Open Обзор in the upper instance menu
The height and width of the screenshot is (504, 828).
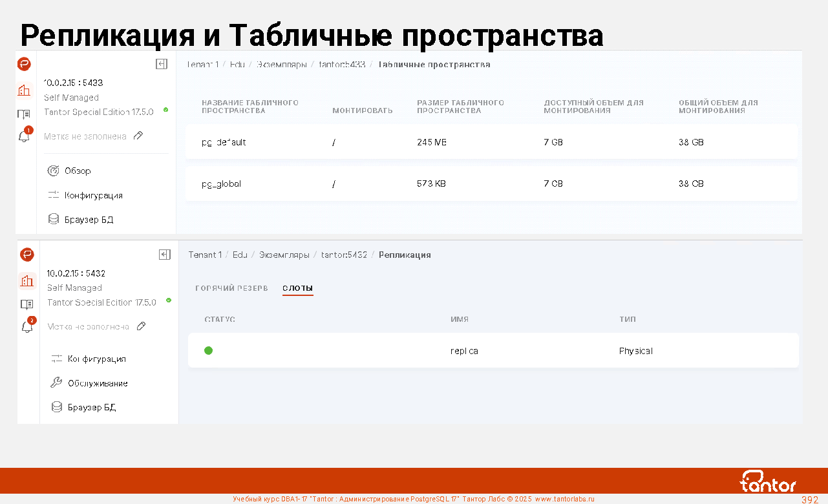(77, 171)
